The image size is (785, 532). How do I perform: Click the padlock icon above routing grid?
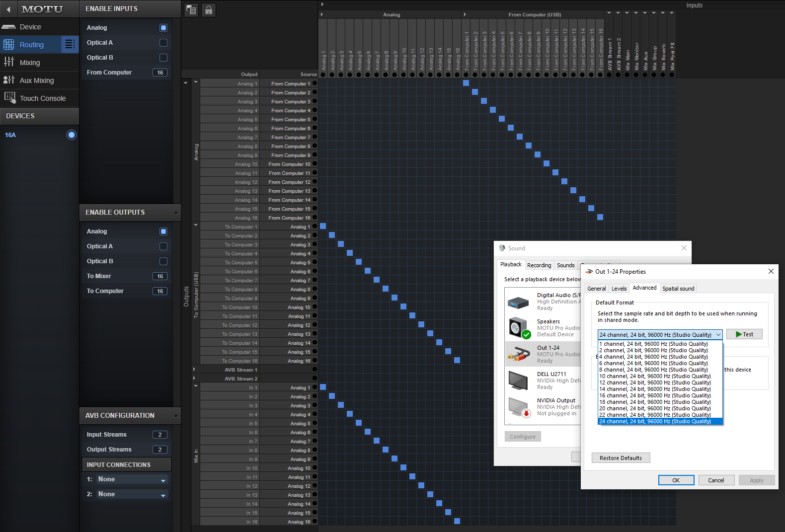point(209,10)
